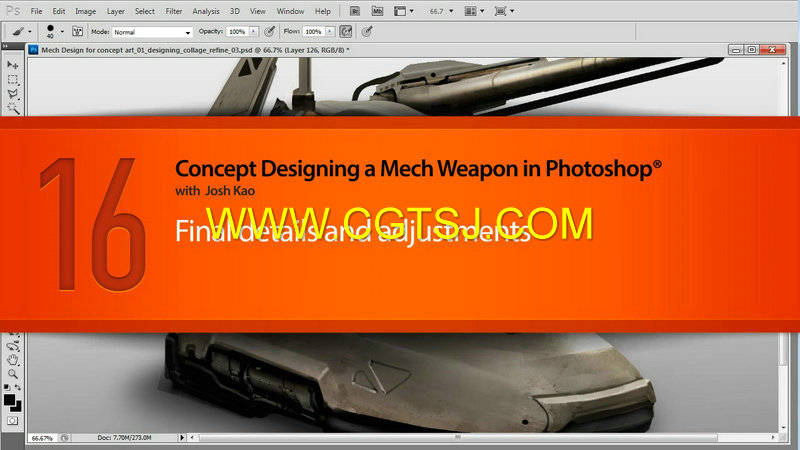The width and height of the screenshot is (800, 450).
Task: Select the Move tool
Action: tap(13, 65)
